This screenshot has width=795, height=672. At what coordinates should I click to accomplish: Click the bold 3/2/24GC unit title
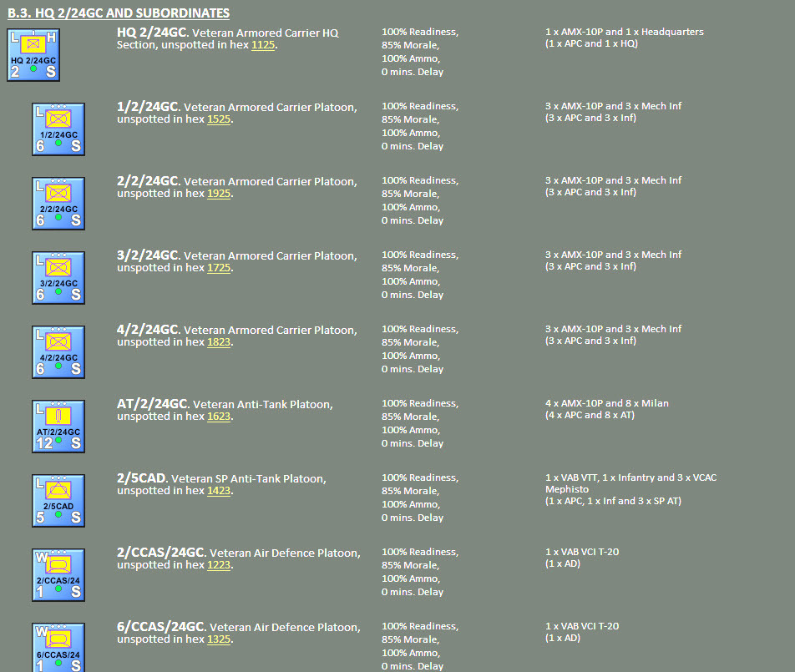click(149, 255)
